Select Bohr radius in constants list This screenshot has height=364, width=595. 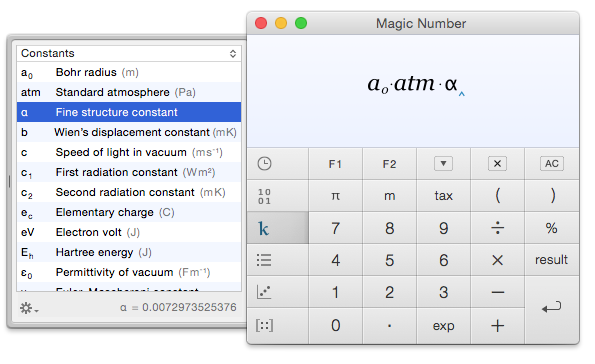pos(129,72)
